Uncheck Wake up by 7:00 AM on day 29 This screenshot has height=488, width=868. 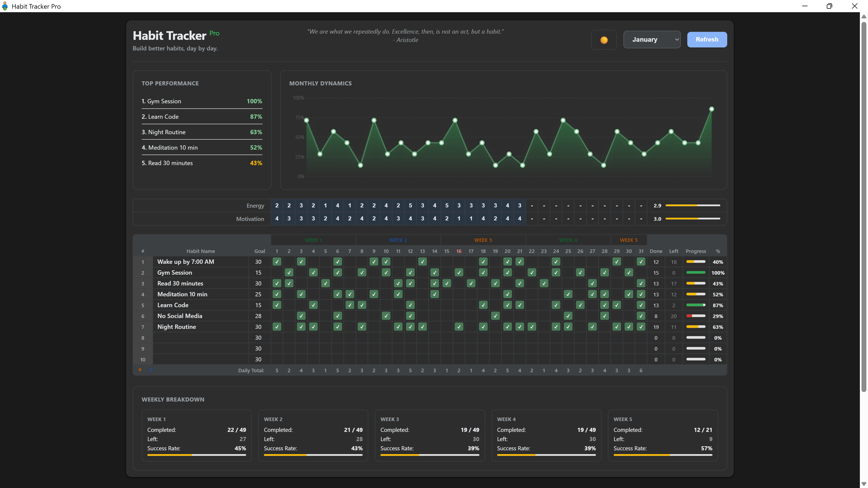tap(616, 262)
